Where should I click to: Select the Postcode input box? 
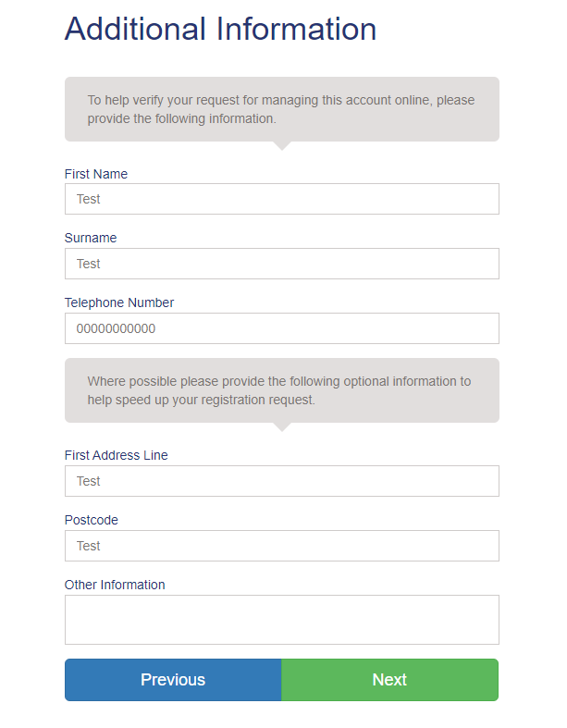tap(282, 546)
